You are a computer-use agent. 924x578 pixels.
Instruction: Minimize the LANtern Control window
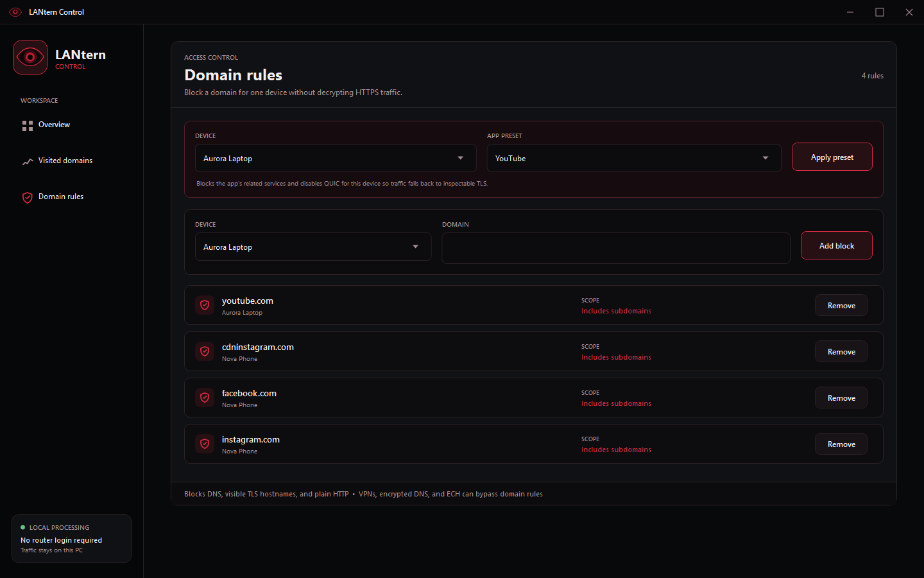[850, 12]
